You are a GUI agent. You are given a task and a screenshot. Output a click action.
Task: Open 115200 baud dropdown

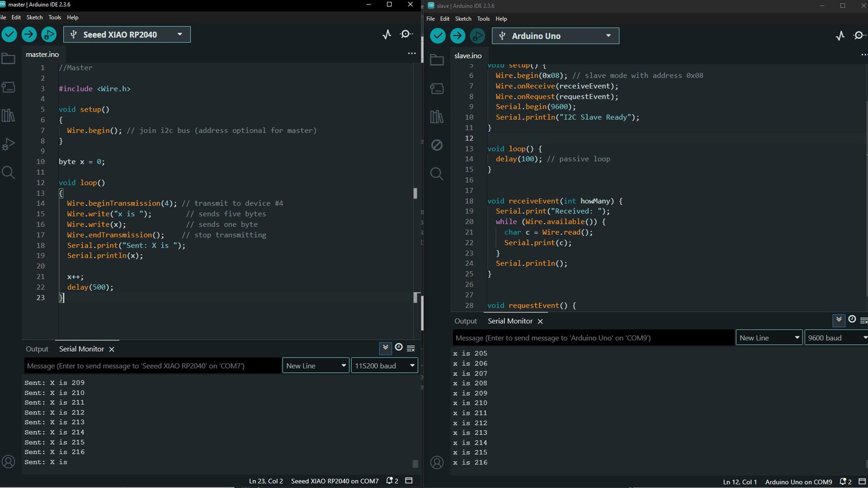[385, 366]
